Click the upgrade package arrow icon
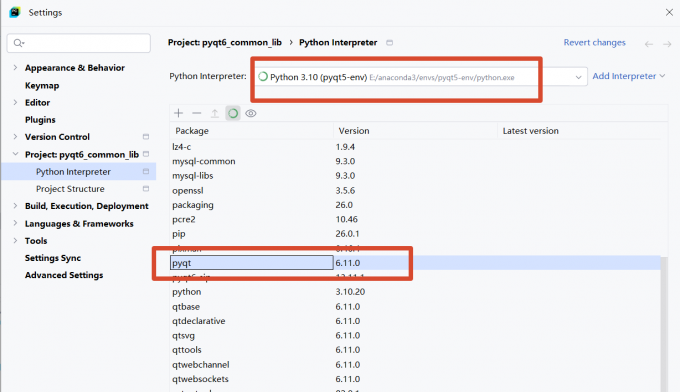 click(x=215, y=113)
